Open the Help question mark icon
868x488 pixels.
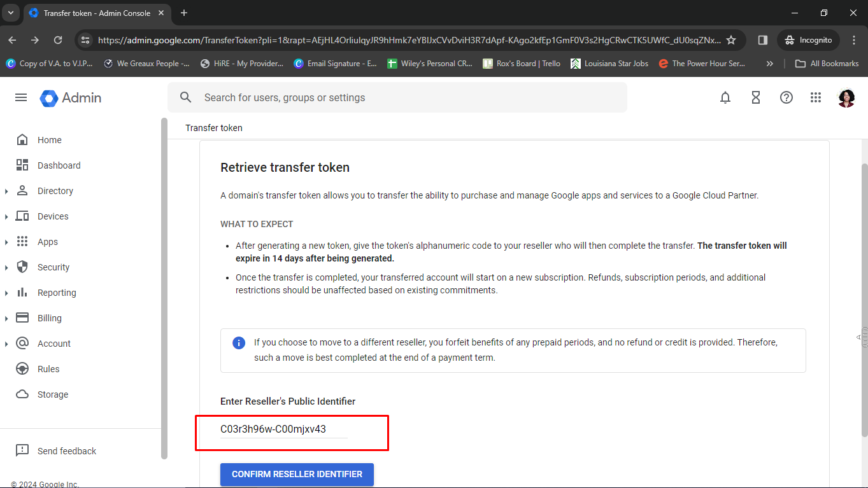point(786,97)
